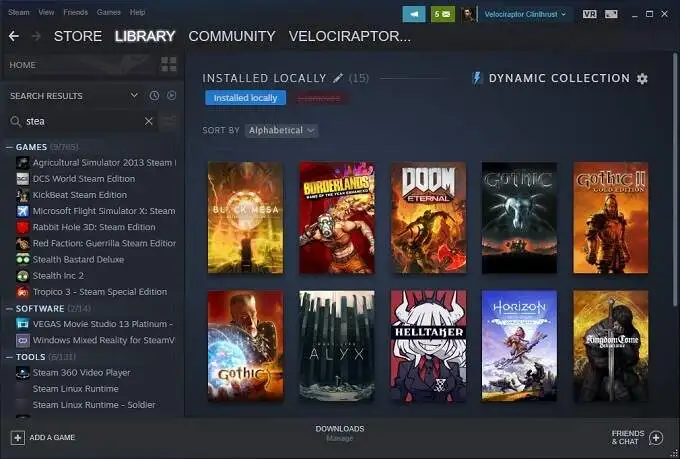Screen dimensions: 680x459
Task: Select Steam Linux Runtime - Soldier
Action: (96, 405)
